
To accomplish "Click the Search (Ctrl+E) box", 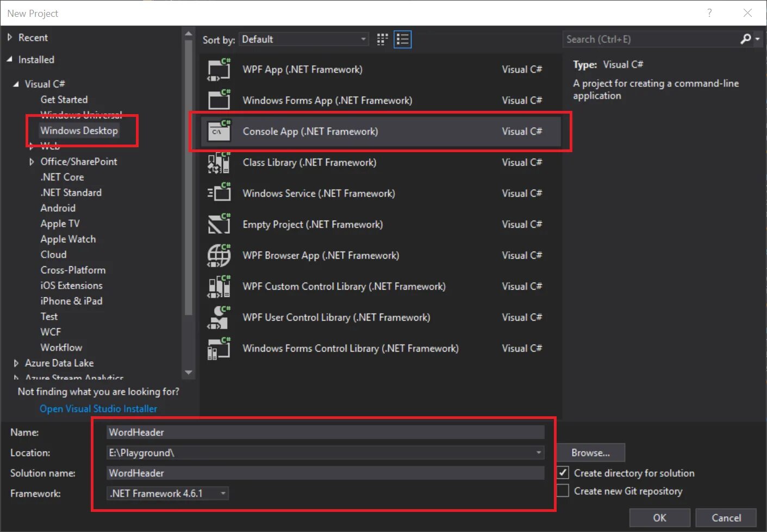I will pos(651,39).
